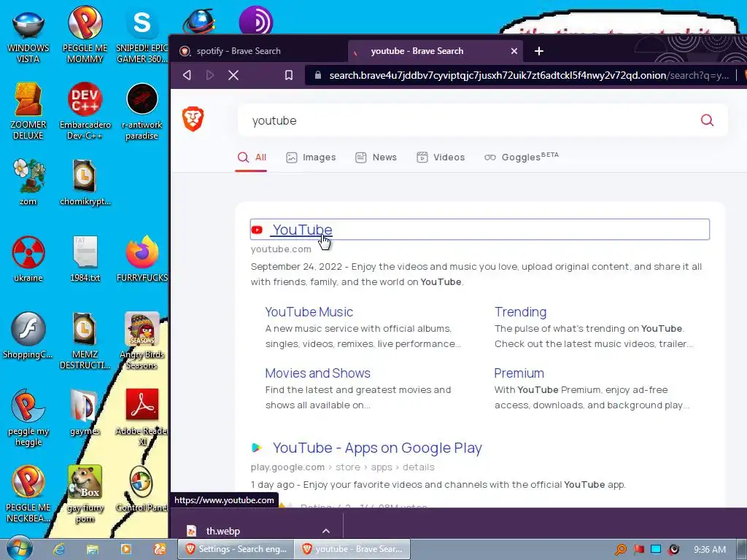
Task: Launch media player from taskbar
Action: [125, 549]
